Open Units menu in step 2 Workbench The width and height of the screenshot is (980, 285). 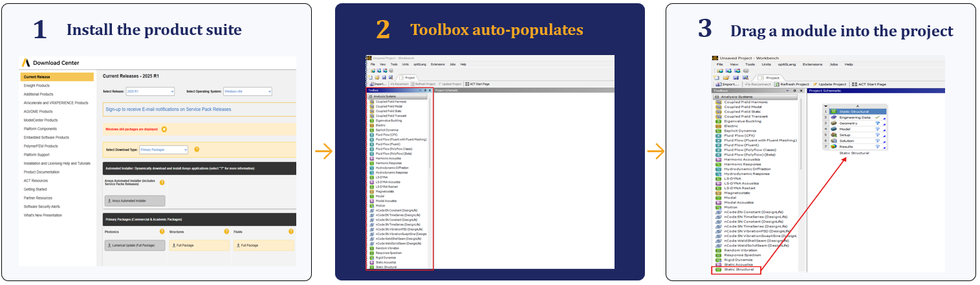(x=406, y=64)
